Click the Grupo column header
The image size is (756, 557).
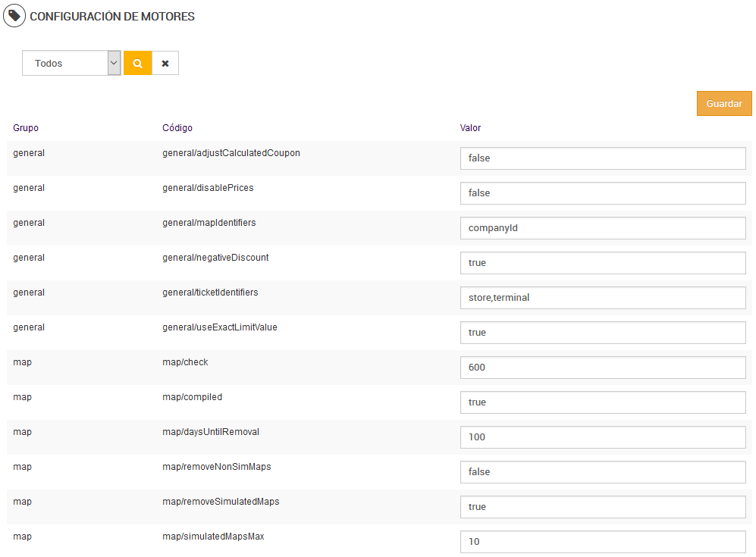[x=26, y=128]
